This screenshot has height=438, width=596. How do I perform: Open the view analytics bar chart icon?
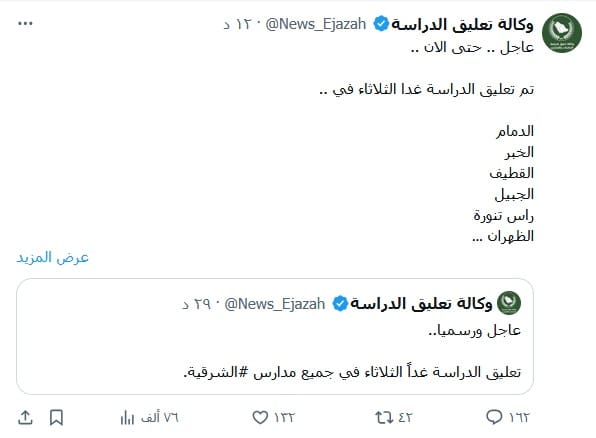127,417
